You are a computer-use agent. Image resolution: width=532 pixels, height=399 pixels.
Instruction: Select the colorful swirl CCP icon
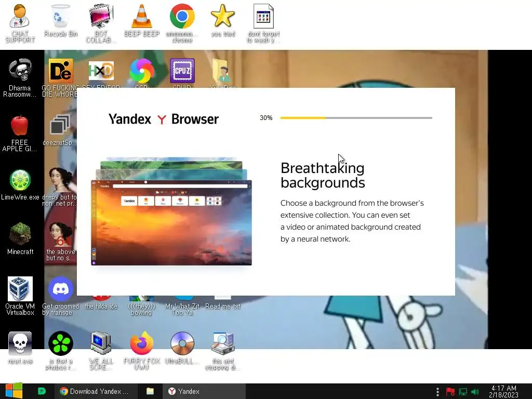[x=141, y=71]
